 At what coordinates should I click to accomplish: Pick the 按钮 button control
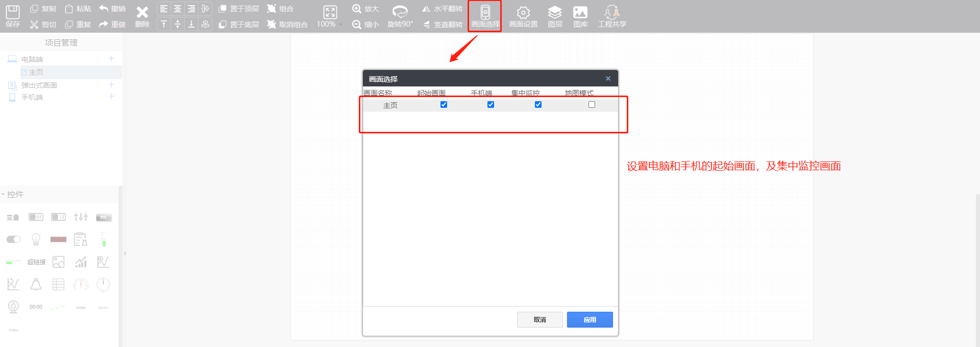pos(104,217)
